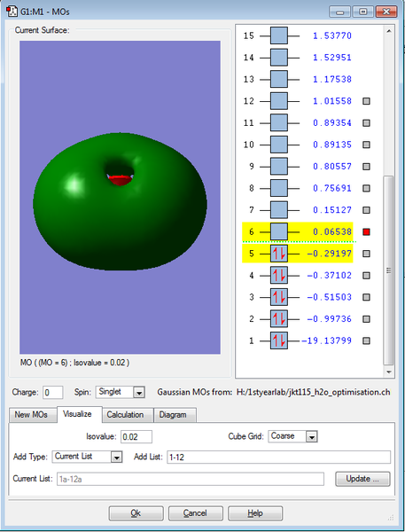
Task: Toggle the surface marker for MO 4
Action: (x=366, y=275)
